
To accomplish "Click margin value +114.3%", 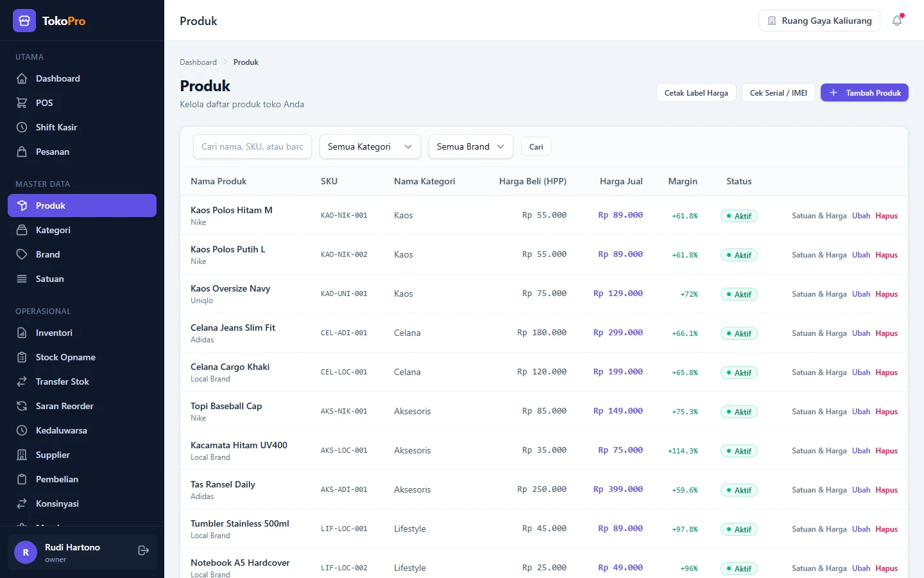I will pos(683,451).
